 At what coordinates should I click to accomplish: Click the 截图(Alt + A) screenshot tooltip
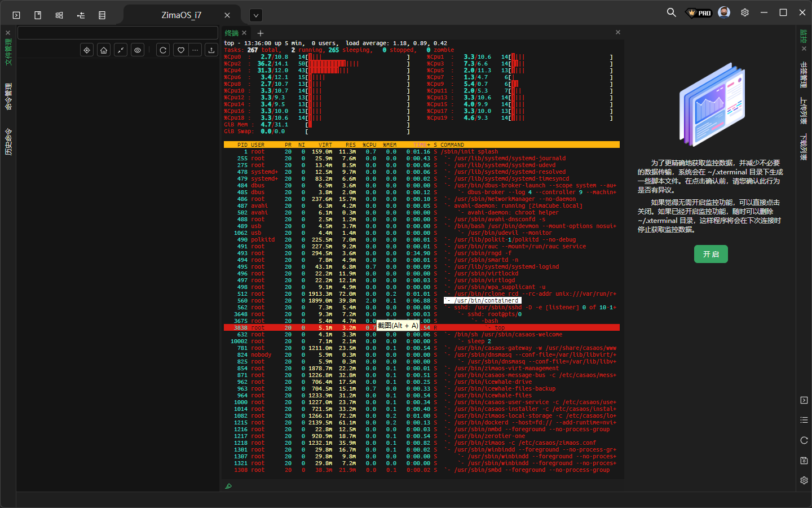(398, 325)
